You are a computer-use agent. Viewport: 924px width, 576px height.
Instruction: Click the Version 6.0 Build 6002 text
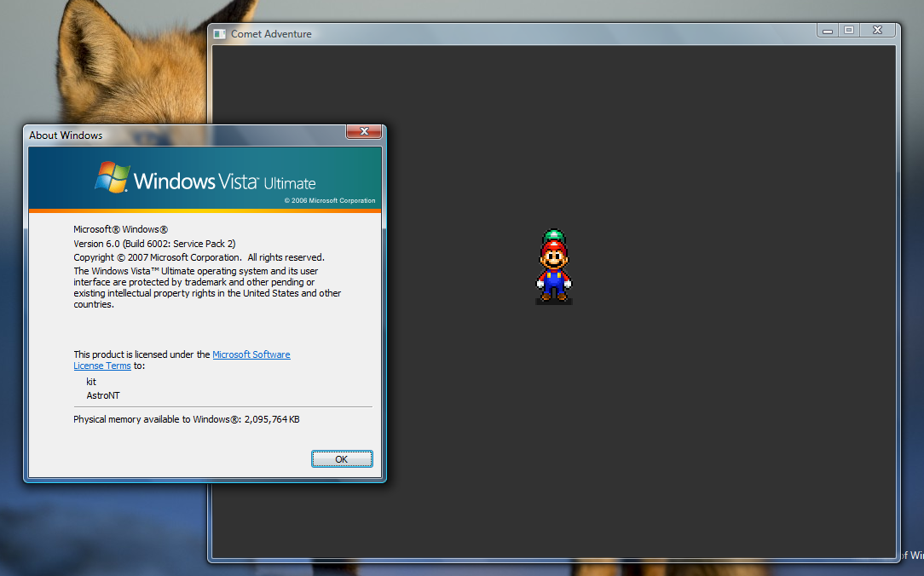click(x=154, y=244)
